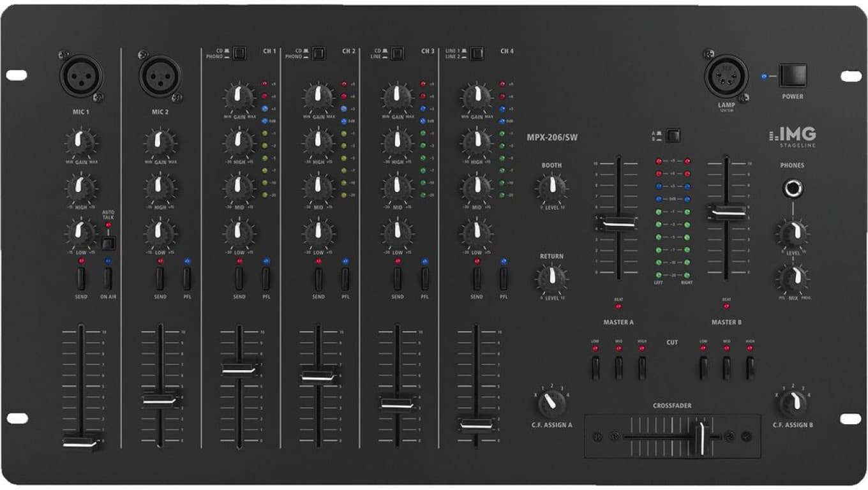This screenshot has width=868, height=490.
Task: Click the master A/B meter selector switch
Action: coord(672,136)
